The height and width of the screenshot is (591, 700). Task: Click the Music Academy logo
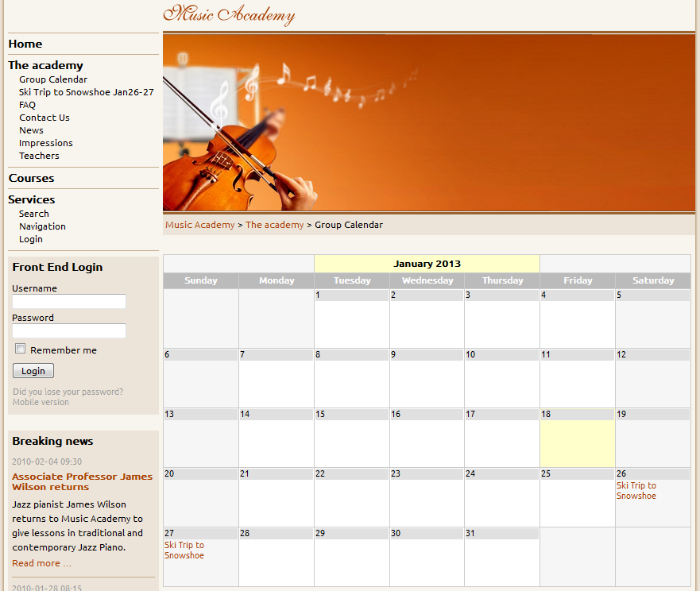(229, 14)
